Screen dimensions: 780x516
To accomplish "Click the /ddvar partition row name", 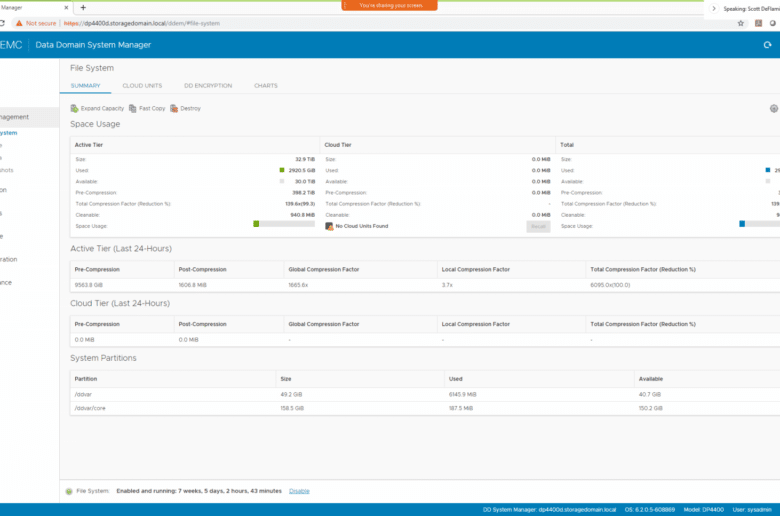I will tap(83, 395).
